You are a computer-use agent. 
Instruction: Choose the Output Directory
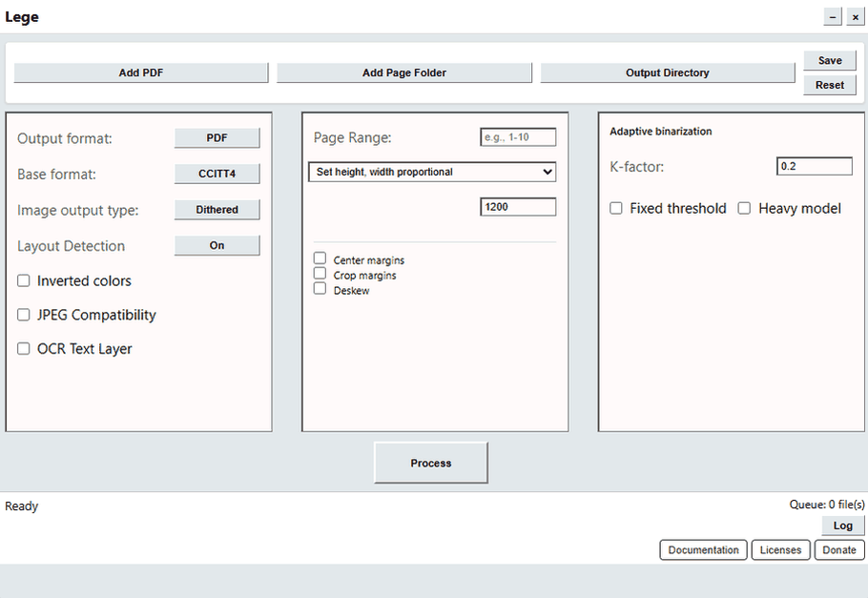click(668, 73)
